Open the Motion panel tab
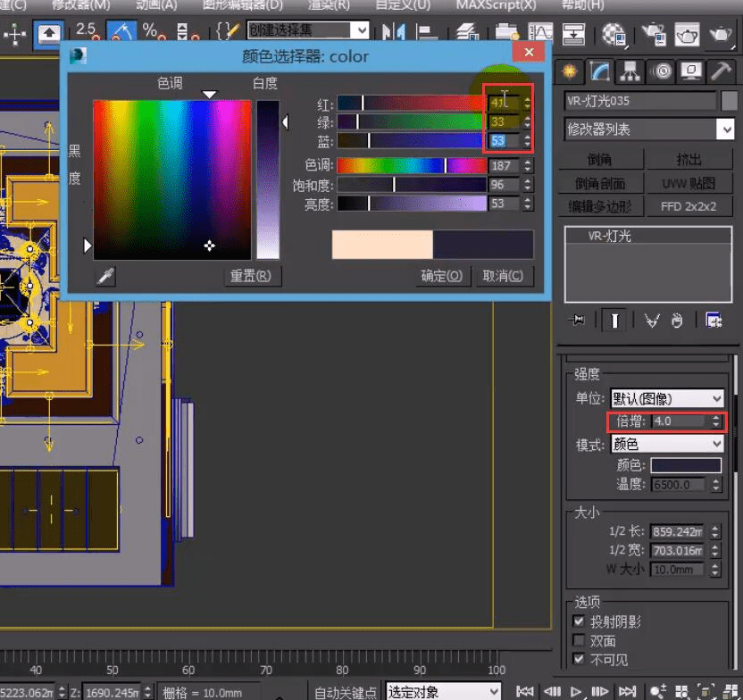The image size is (743, 700). click(662, 71)
